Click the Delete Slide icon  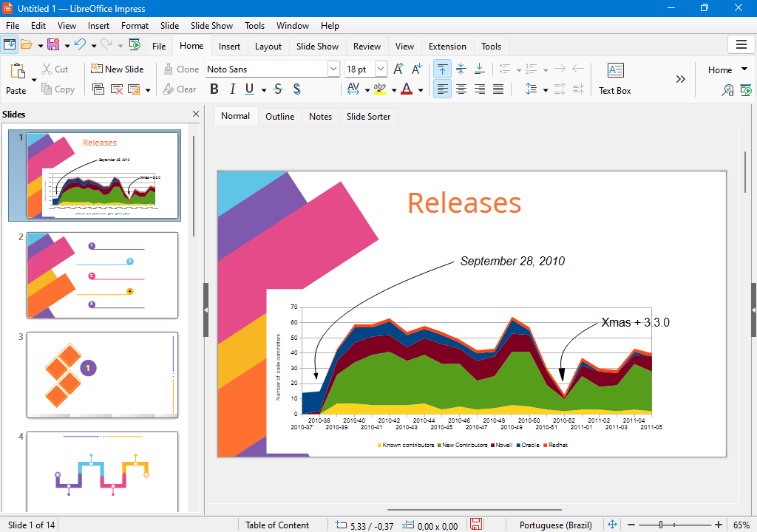pyautogui.click(x=117, y=89)
